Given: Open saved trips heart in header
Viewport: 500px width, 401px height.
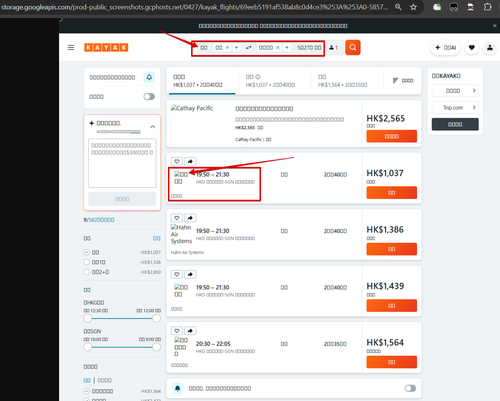Looking at the screenshot, I should (x=472, y=48).
